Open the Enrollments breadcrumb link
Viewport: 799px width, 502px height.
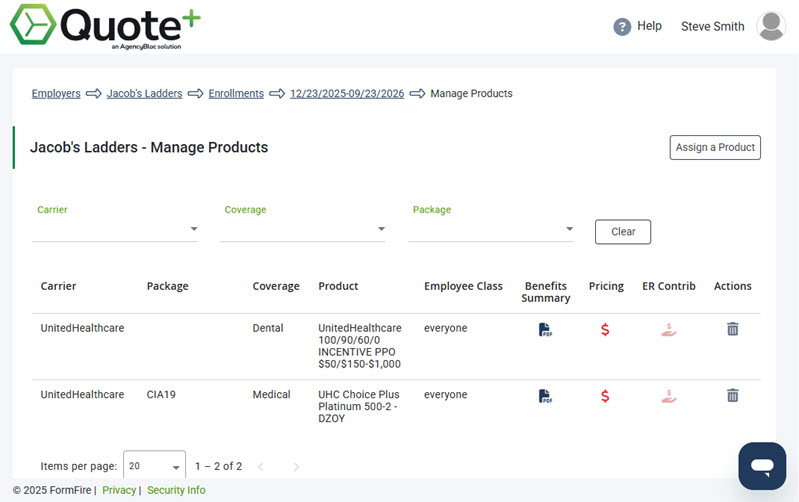pyautogui.click(x=236, y=94)
